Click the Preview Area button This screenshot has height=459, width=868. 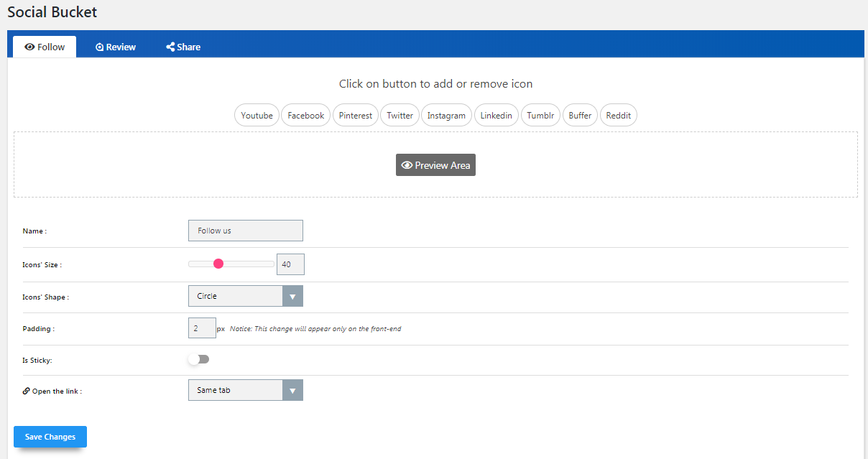(435, 165)
